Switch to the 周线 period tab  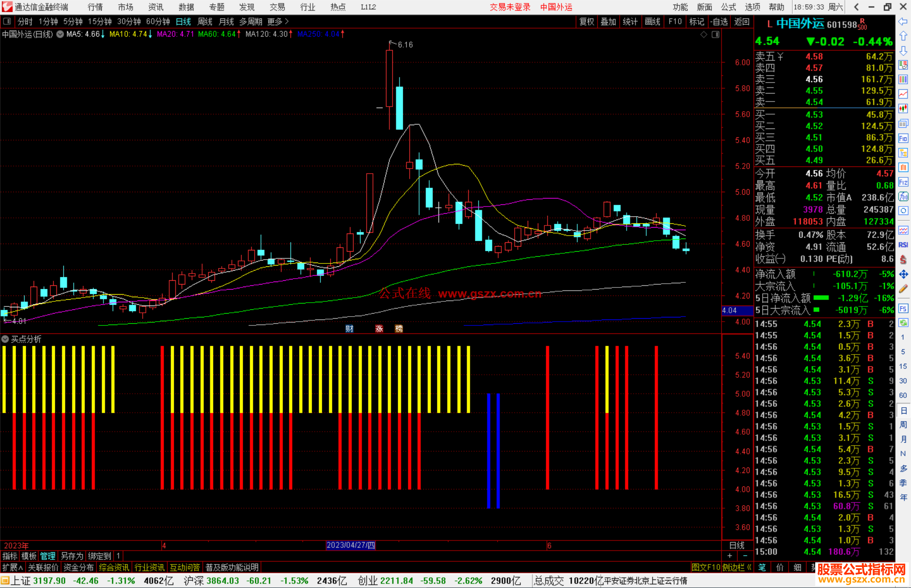click(x=205, y=21)
